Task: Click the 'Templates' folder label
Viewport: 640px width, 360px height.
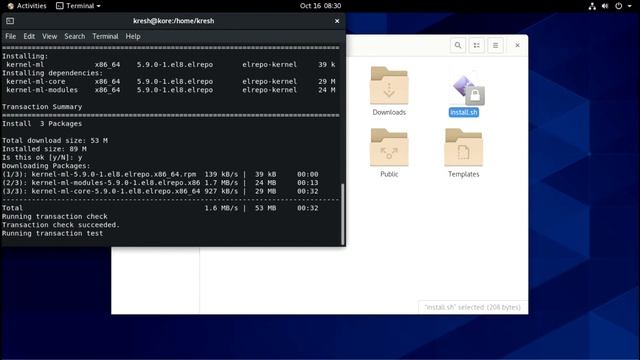Action: [464, 174]
